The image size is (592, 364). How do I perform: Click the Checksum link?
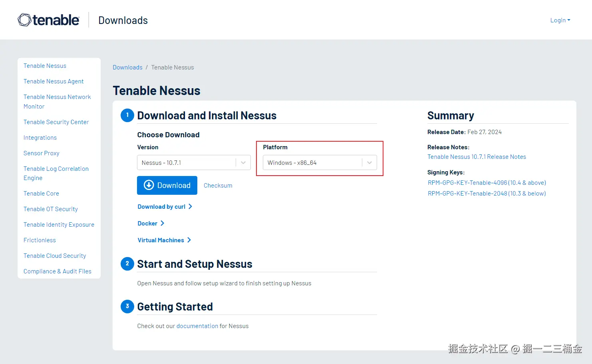[x=218, y=186]
